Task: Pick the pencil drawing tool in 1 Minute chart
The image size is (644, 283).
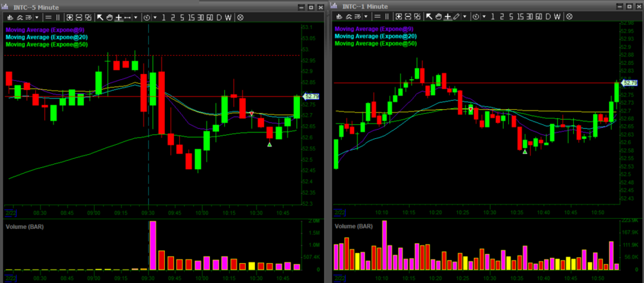Action: click(456, 17)
